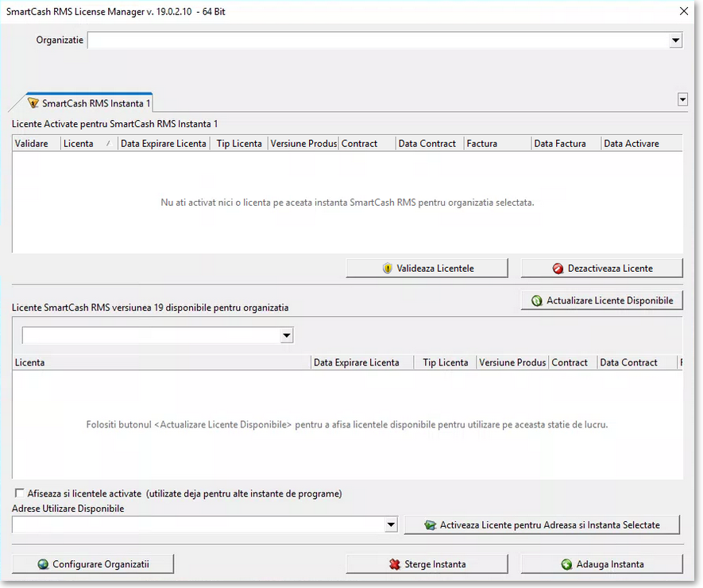Open Adrese Utilizare Disponibile dropdown arrow
Viewport: 703px width, 588px height.
coord(391,524)
